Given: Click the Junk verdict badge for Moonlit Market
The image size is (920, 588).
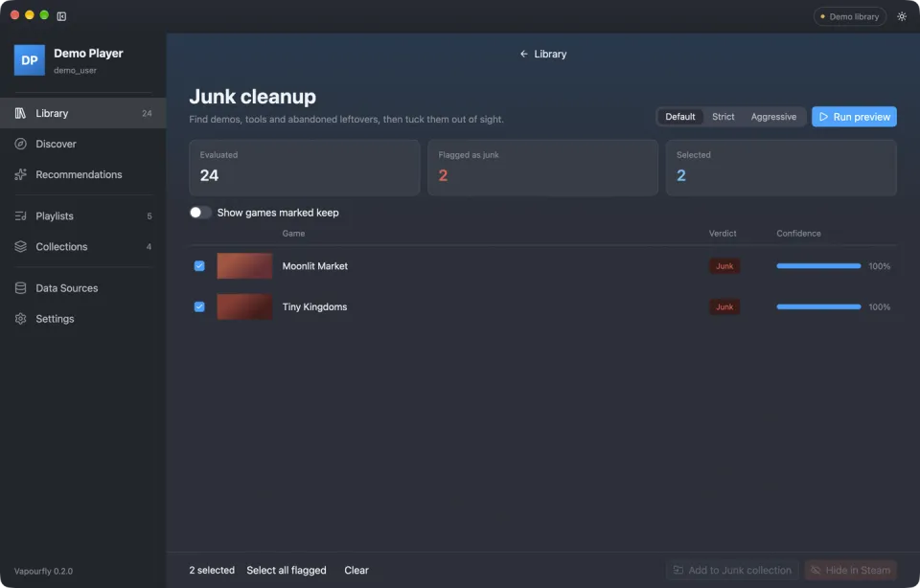Looking at the screenshot, I should [x=724, y=266].
